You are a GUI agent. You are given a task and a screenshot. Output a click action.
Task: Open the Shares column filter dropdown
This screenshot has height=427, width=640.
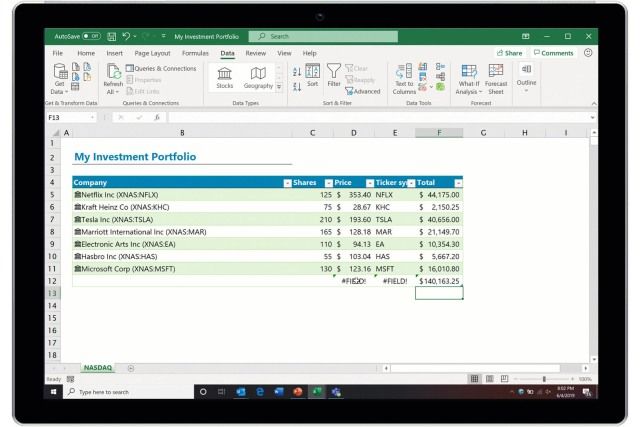(325, 183)
